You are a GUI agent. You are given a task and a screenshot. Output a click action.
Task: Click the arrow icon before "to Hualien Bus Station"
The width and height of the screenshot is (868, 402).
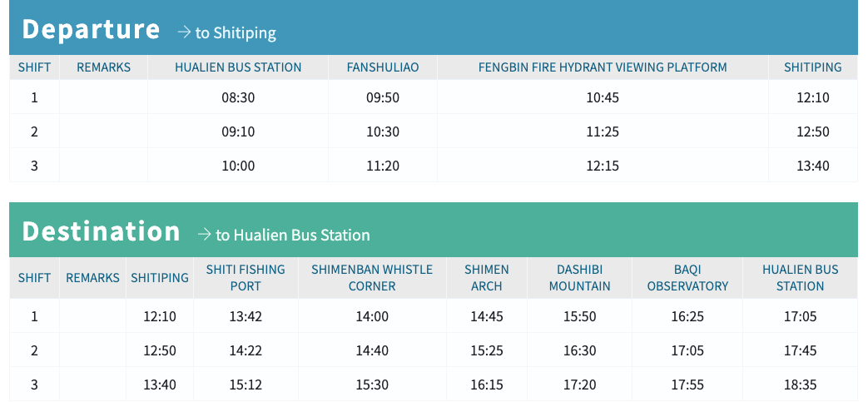[x=204, y=235]
